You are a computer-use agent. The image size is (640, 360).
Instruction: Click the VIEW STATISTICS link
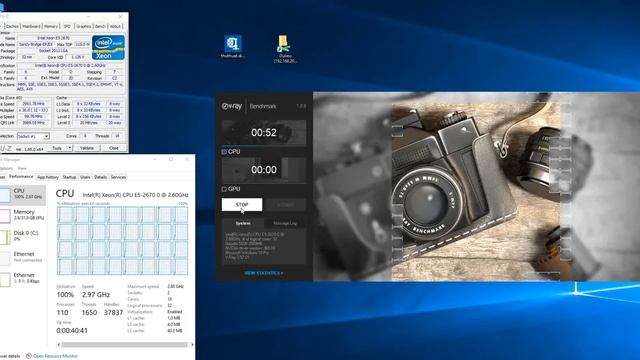264,273
